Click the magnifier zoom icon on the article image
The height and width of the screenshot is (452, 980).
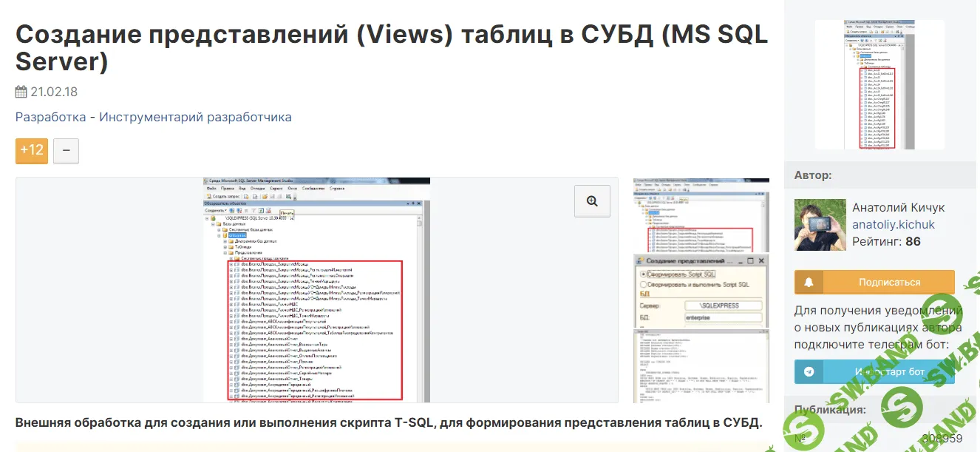pyautogui.click(x=592, y=200)
